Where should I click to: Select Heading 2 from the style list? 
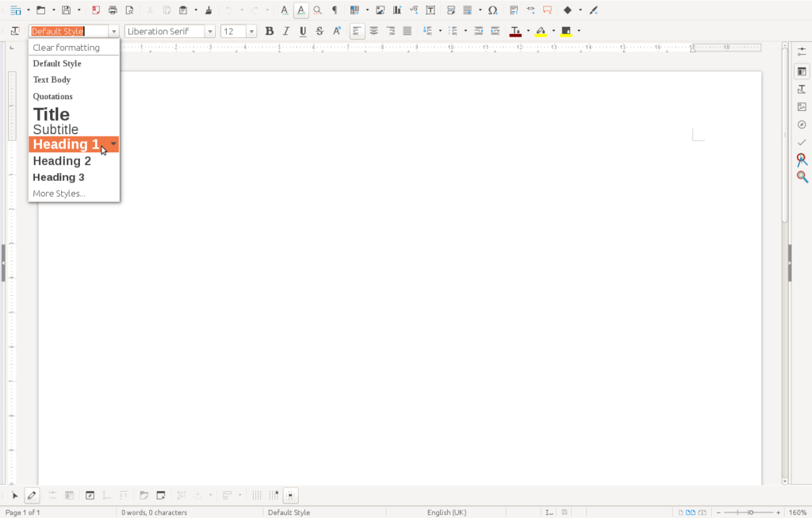pos(62,161)
